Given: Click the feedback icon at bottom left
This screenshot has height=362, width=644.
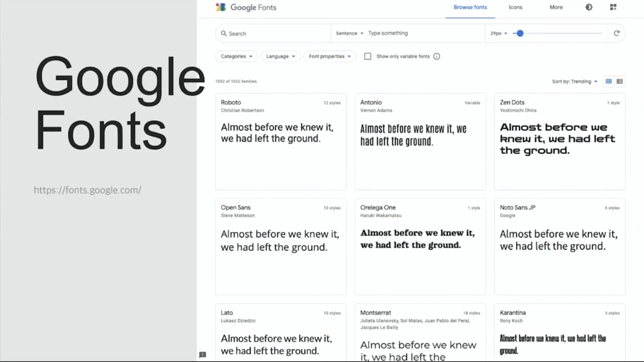Looking at the screenshot, I should [x=202, y=355].
